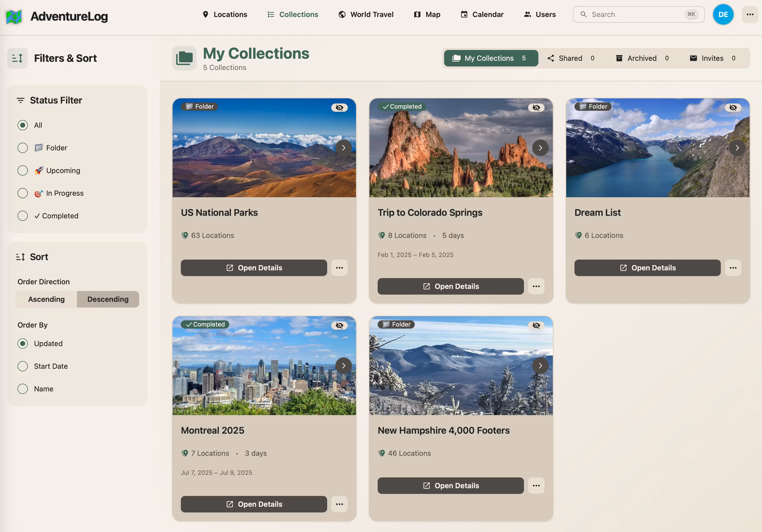Click the hidden-eye icon on Montreal 2025
The image size is (762, 532).
(x=339, y=325)
